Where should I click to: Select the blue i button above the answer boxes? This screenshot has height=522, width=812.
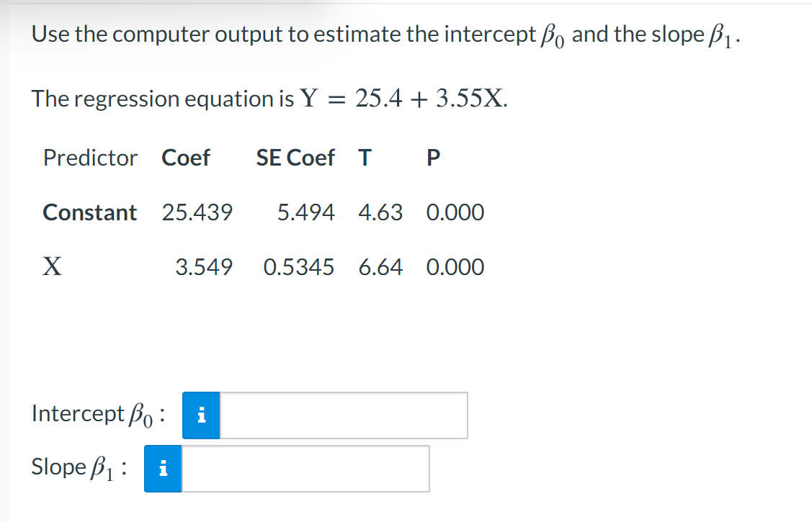click(202, 415)
